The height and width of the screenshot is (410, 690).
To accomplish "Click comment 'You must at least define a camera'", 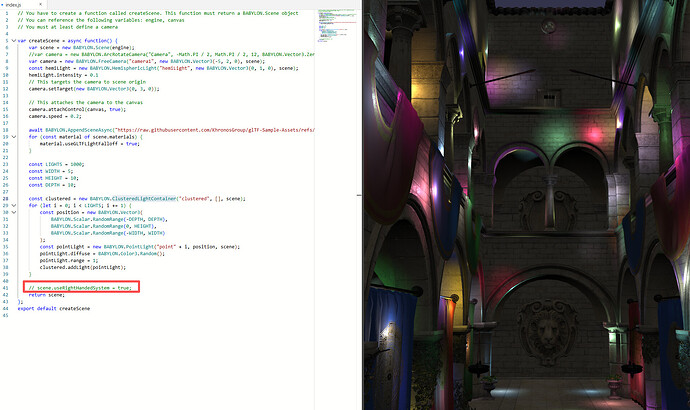I will (68, 27).
